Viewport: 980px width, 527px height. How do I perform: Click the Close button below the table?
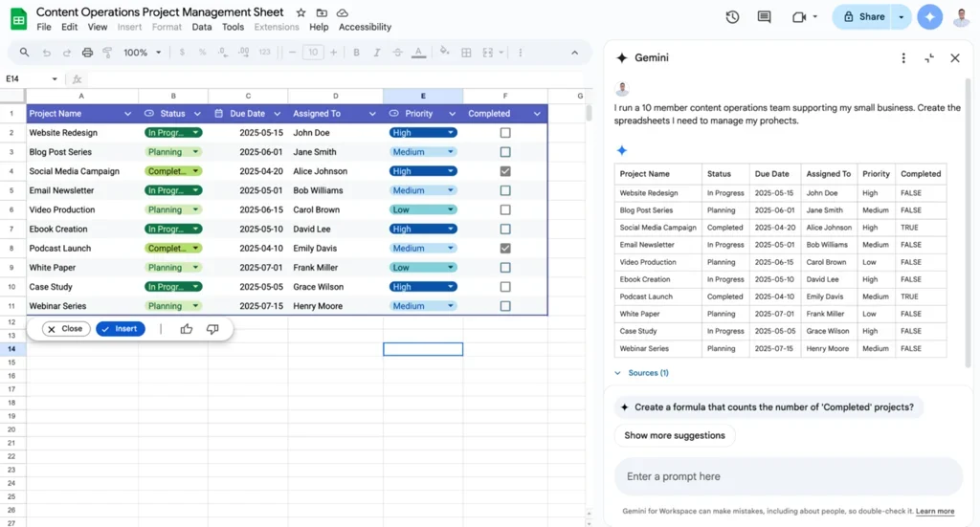66,329
